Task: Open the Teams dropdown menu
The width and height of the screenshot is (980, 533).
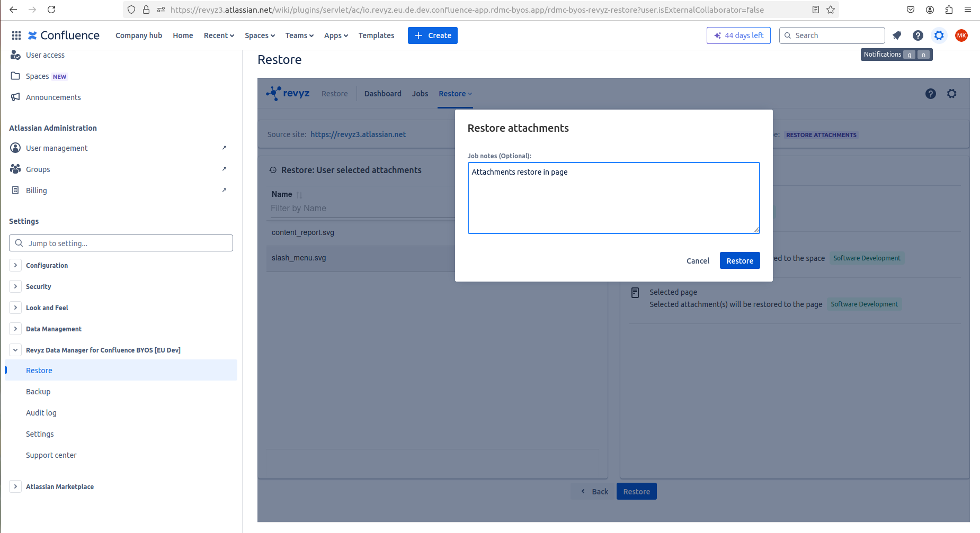Action: pyautogui.click(x=299, y=35)
